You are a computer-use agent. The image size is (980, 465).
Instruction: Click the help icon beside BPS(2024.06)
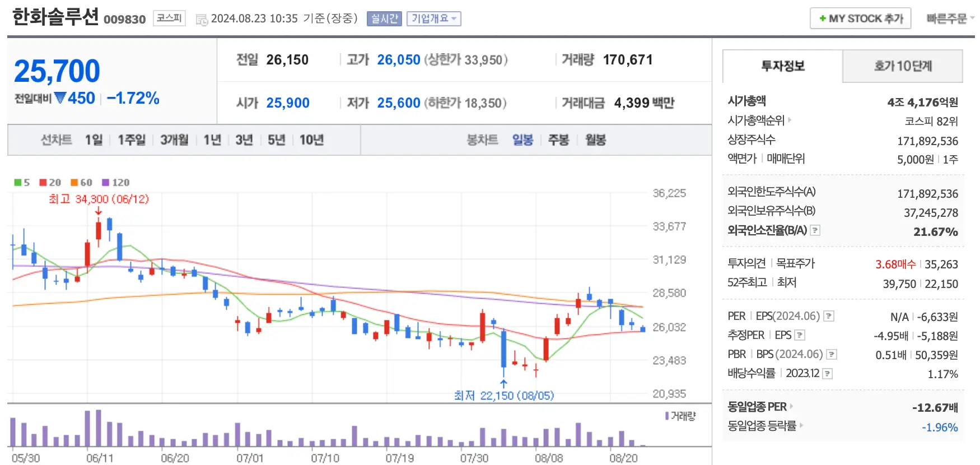[832, 354]
